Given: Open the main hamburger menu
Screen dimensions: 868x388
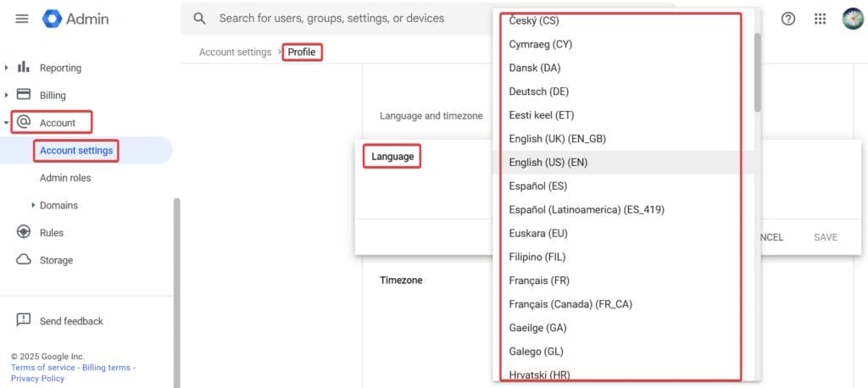Looking at the screenshot, I should point(21,19).
